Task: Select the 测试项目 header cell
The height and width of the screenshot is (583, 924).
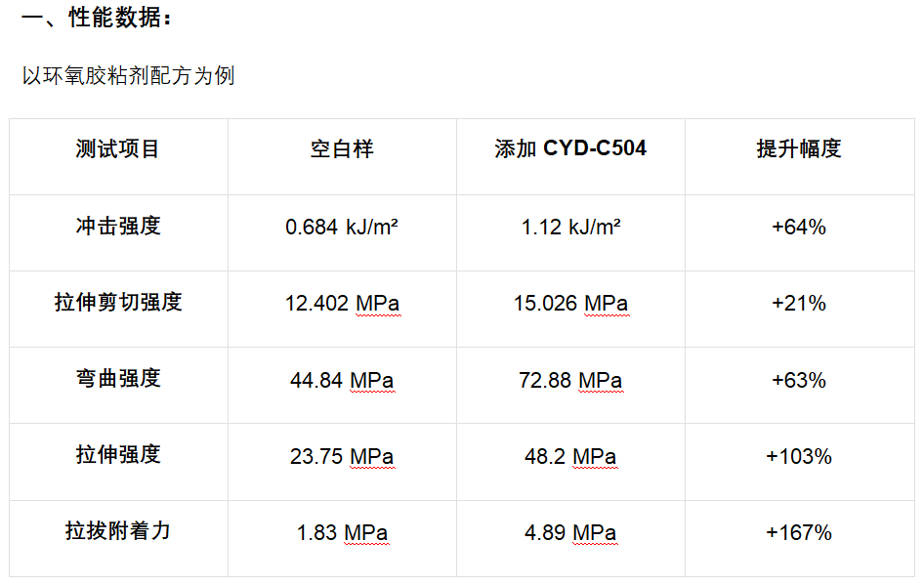Action: (x=117, y=149)
